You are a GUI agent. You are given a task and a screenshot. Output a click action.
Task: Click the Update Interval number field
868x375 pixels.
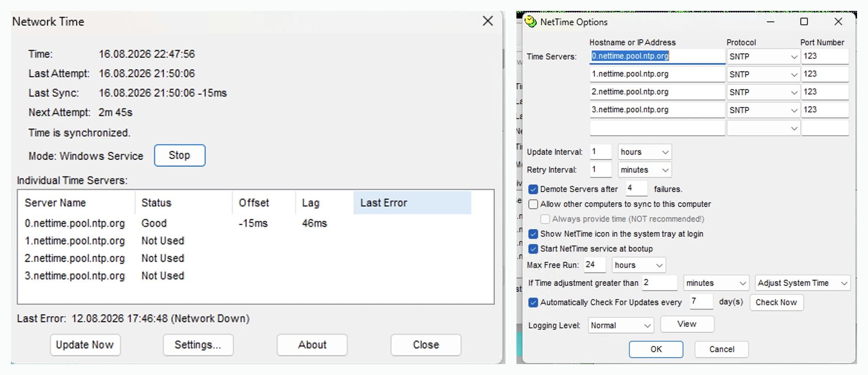[601, 152]
